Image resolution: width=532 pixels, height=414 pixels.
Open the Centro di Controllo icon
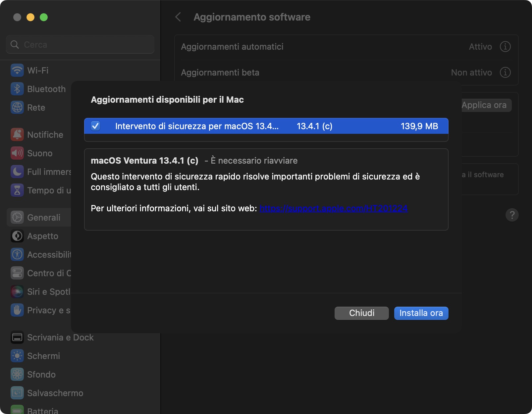(17, 273)
